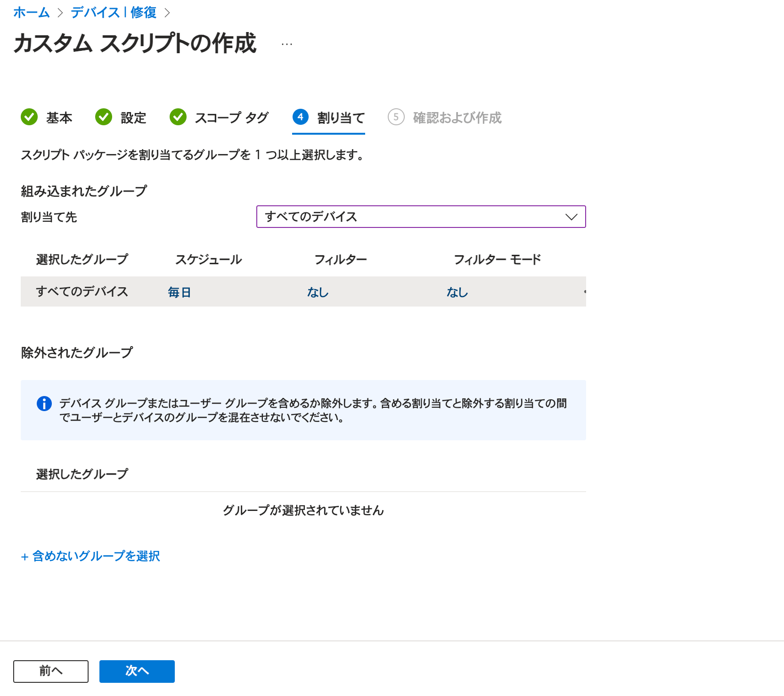This screenshot has height=696, width=784.
Task: Click the 次へ button
Action: [x=137, y=671]
